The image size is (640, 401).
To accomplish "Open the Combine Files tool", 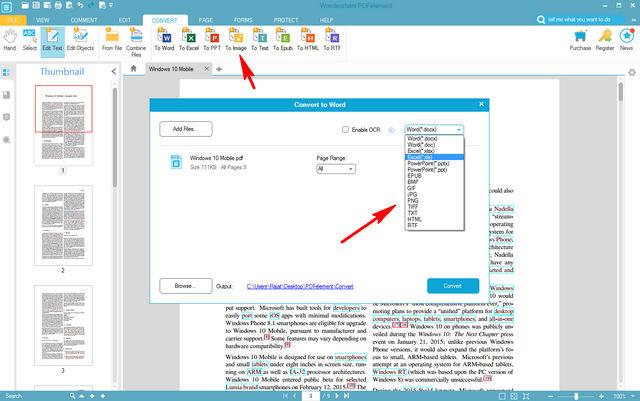I will tap(136, 42).
